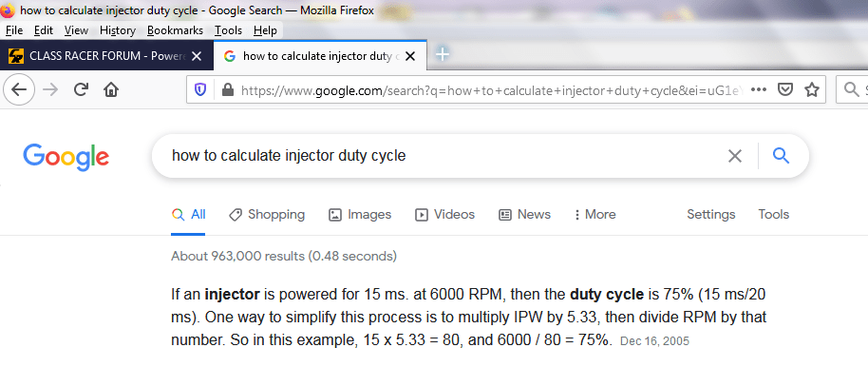View site info via the padlock icon
This screenshot has width=868, height=367.
point(228,89)
